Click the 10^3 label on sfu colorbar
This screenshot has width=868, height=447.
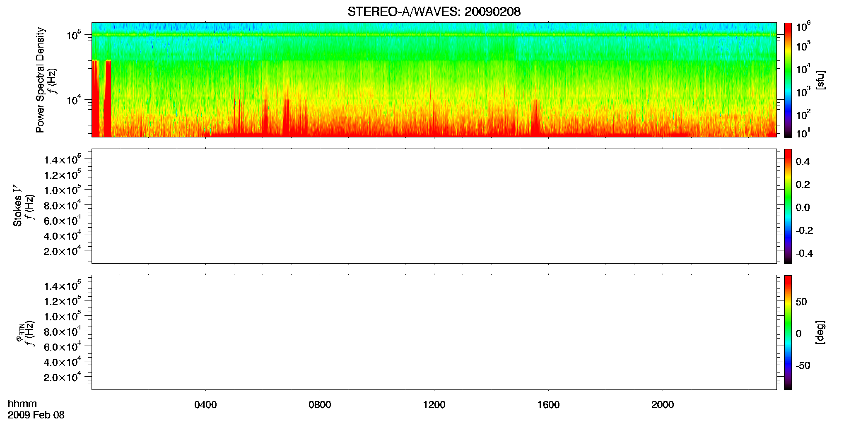[x=803, y=91]
